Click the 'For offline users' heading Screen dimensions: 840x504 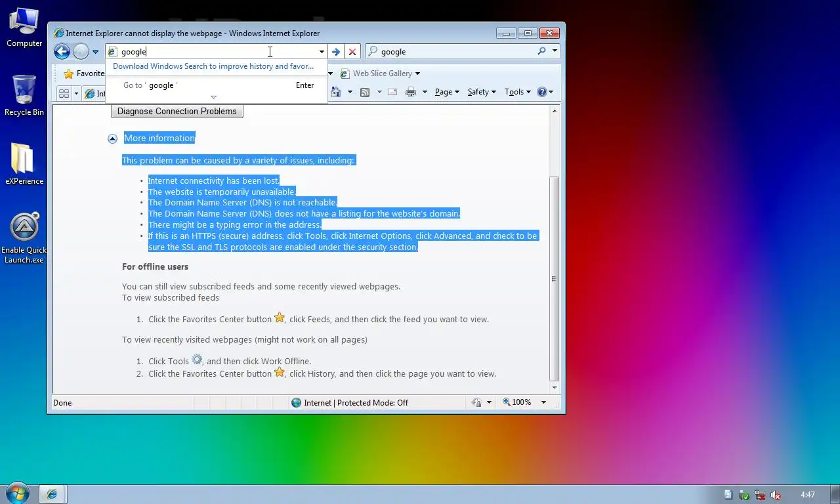tap(155, 266)
